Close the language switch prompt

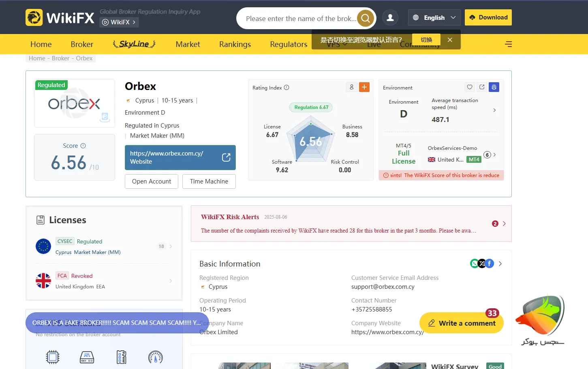point(450,40)
